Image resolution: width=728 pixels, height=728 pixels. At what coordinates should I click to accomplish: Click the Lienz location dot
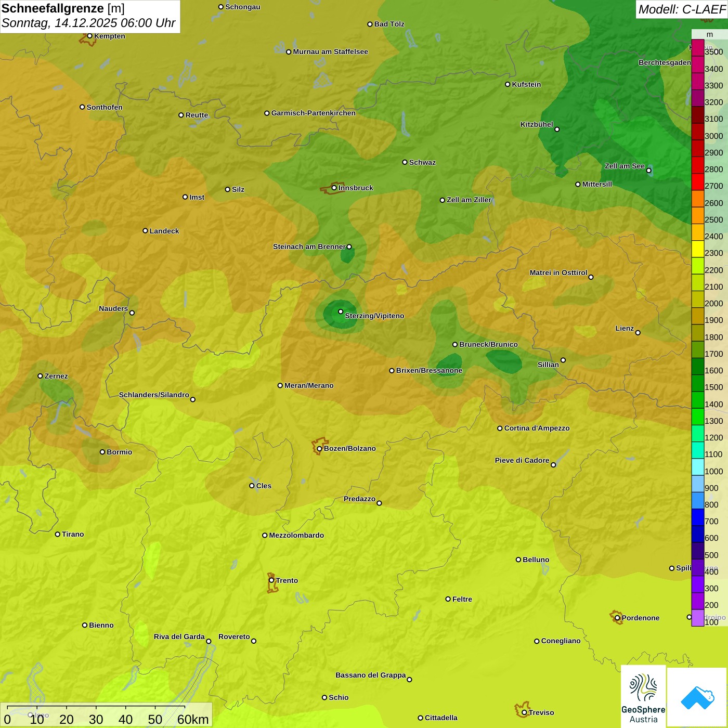point(638,332)
